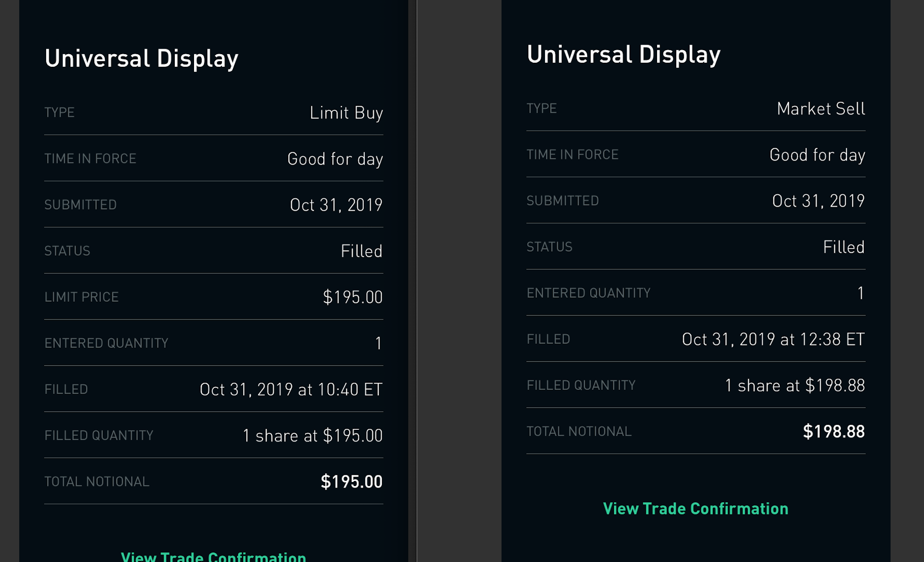Click the 12:38 ET filled timestamp
The width and height of the screenshot is (924, 562).
[x=773, y=339]
